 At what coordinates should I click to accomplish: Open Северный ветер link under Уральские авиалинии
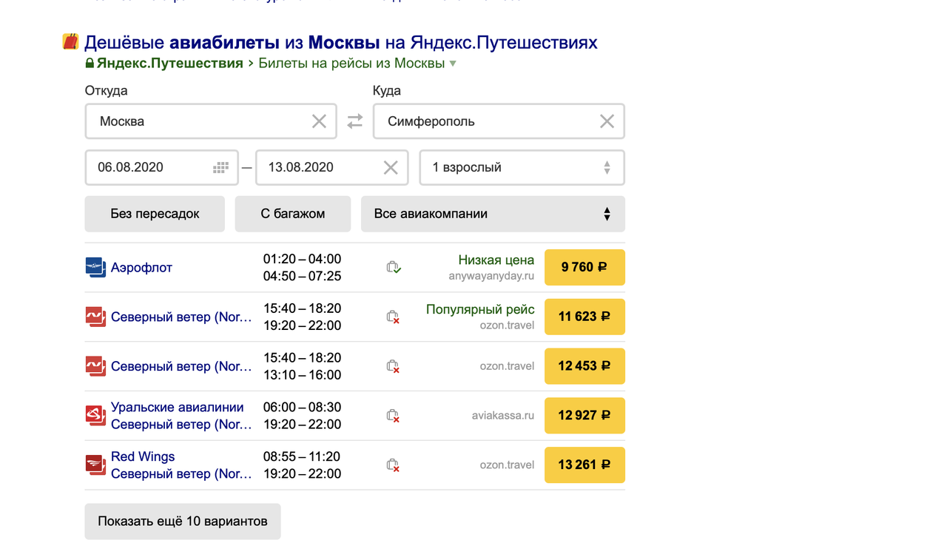click(x=181, y=425)
